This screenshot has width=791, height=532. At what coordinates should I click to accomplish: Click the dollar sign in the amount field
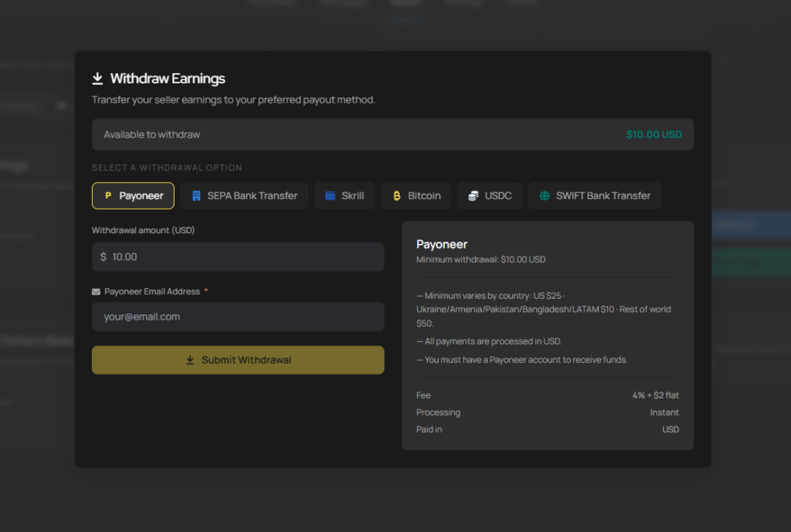(x=104, y=257)
